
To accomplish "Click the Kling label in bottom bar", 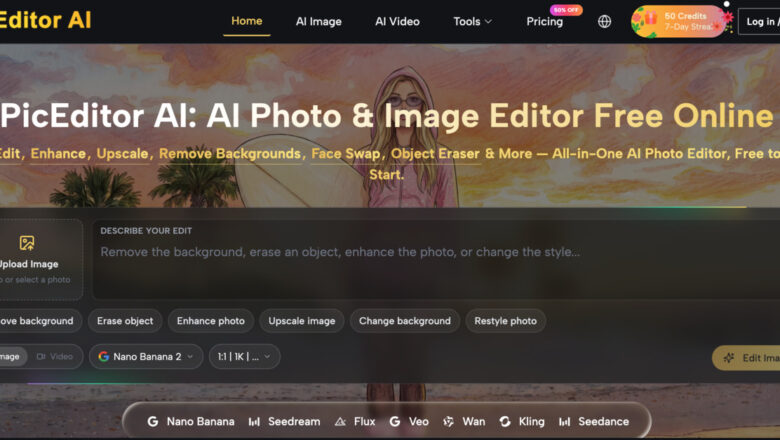I will click(x=532, y=422).
